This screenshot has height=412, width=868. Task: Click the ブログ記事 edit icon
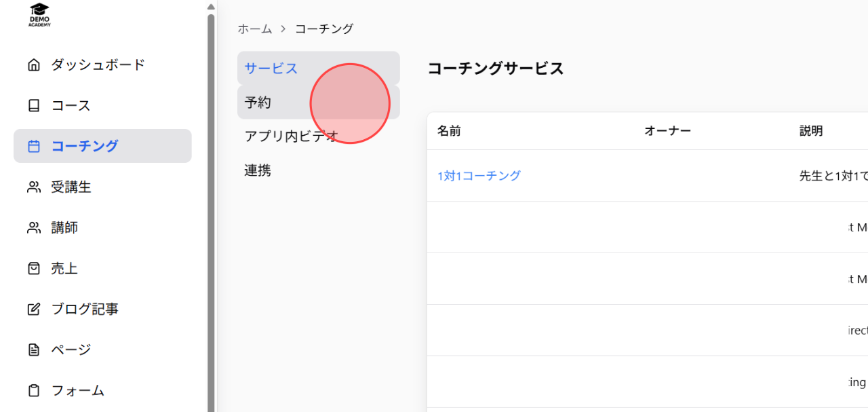[33, 310]
